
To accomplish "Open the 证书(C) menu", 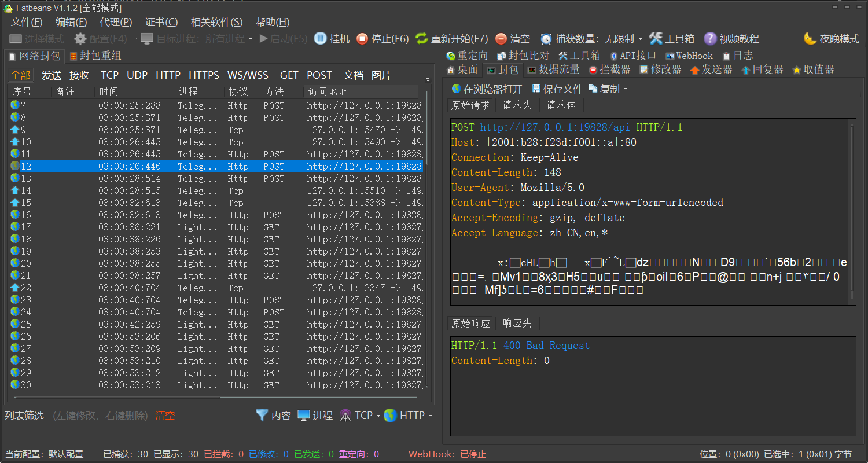I will pos(161,22).
